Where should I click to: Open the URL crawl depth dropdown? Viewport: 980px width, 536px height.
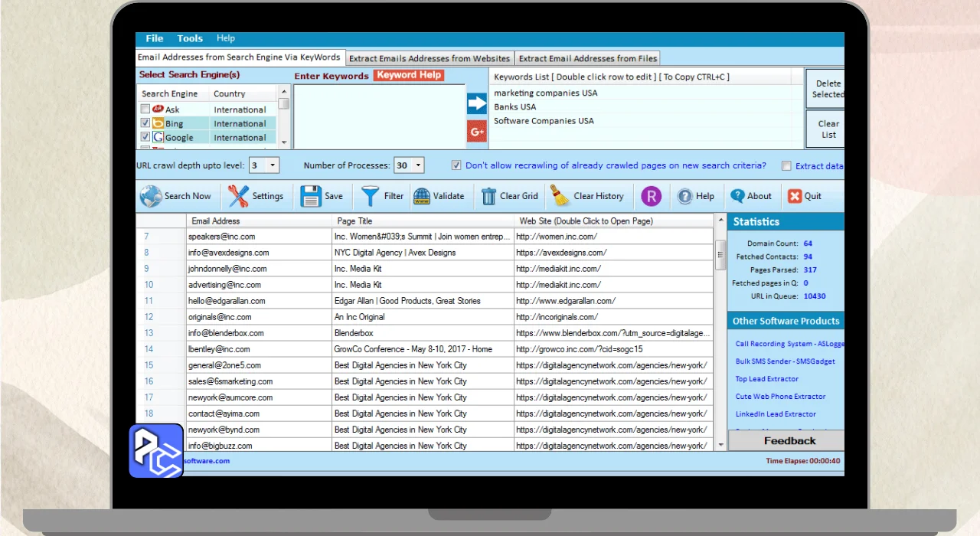click(273, 165)
